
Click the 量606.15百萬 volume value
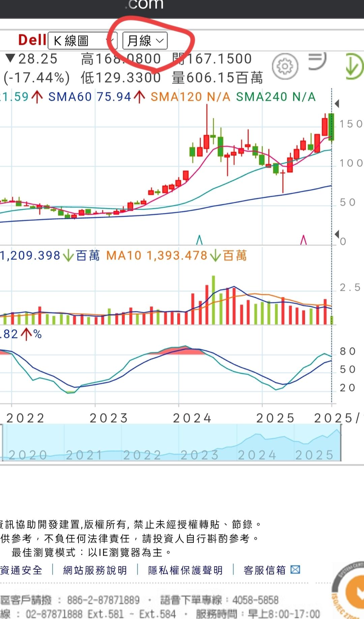(217, 78)
